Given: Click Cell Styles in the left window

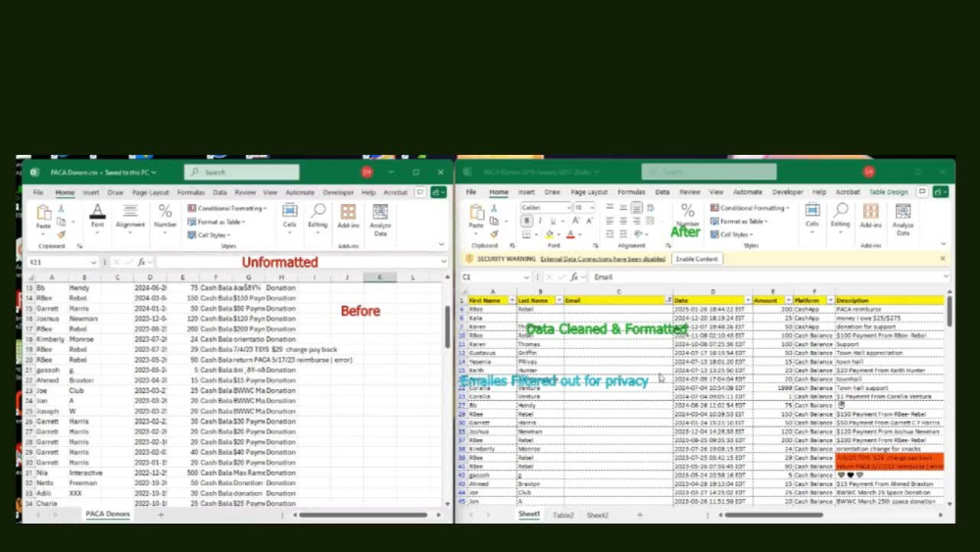Looking at the screenshot, I should [x=210, y=235].
